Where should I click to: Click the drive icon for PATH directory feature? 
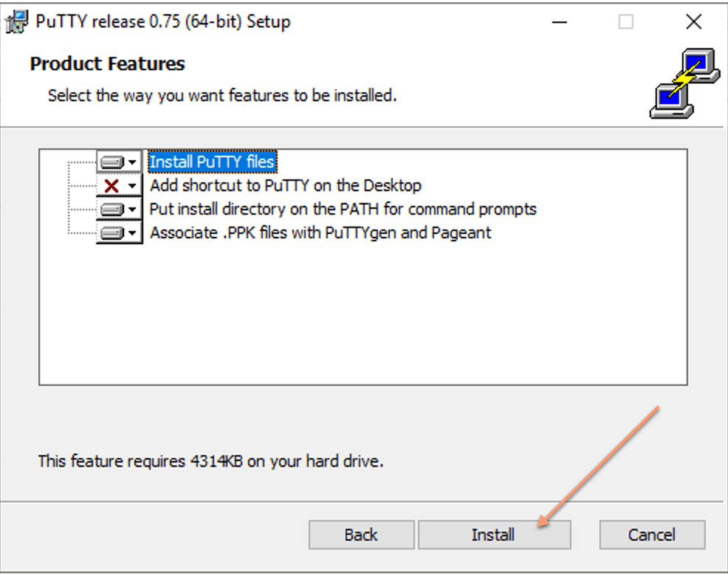coord(111,210)
